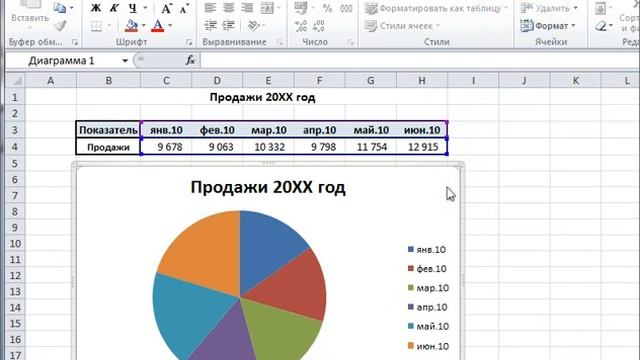Open the fill color dropdown arrow
This screenshot has width=640, height=360.
144,26
